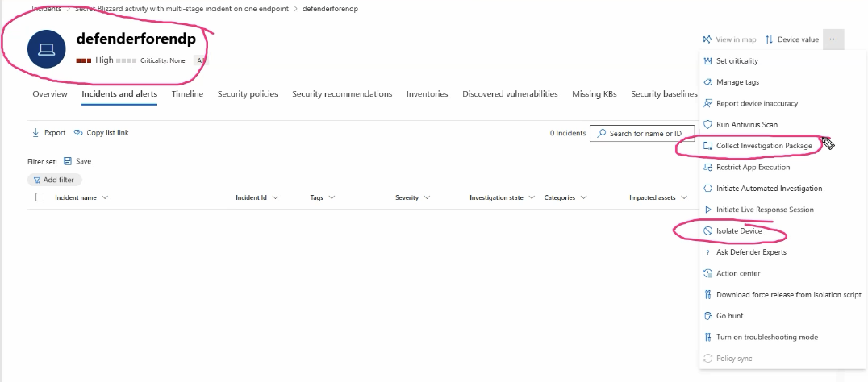The width and height of the screenshot is (868, 382).
Task: Open the Security recommendations tab
Action: pyautogui.click(x=342, y=94)
